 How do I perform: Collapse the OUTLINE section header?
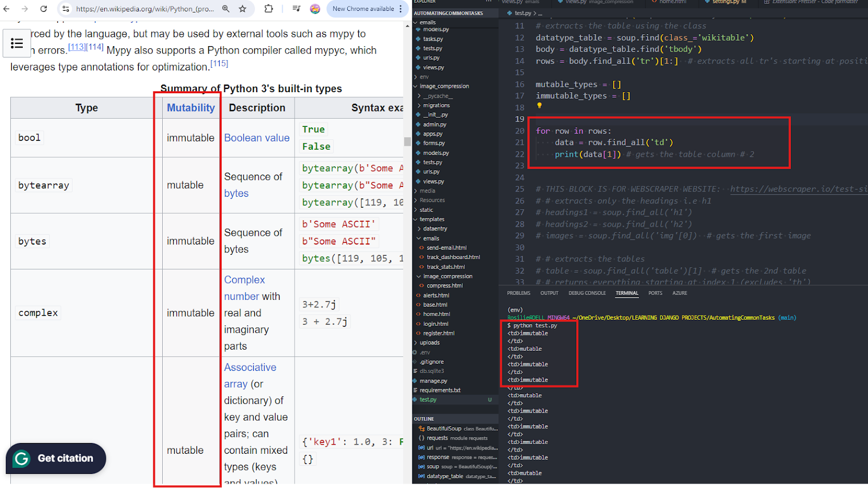[424, 419]
